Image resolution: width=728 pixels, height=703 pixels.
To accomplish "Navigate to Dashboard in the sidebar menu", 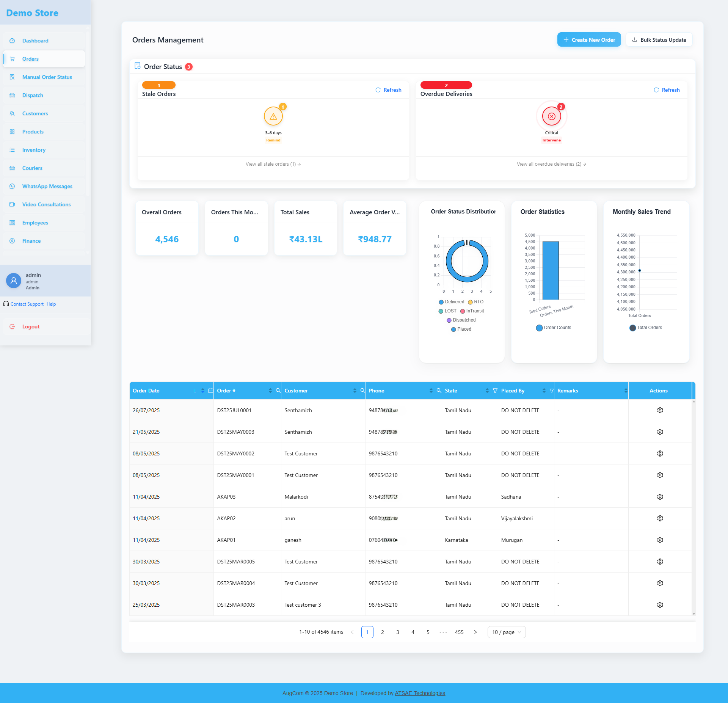I will [x=35, y=41].
